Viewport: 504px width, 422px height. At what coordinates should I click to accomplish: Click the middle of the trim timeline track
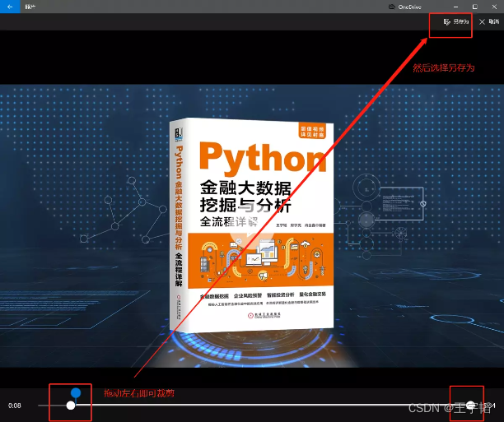[271, 406]
